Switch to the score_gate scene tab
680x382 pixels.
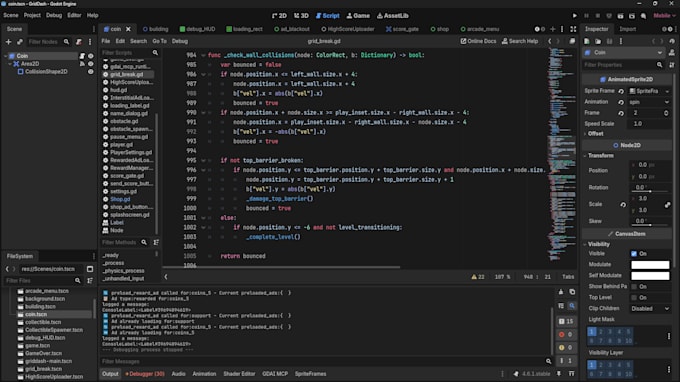402,29
